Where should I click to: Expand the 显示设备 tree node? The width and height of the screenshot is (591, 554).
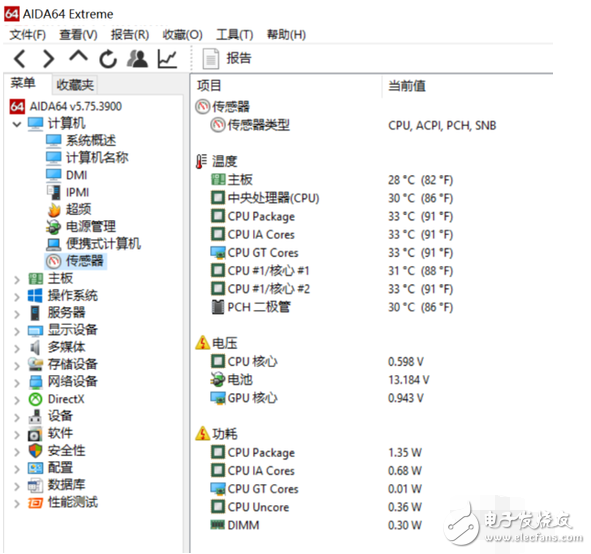17,331
